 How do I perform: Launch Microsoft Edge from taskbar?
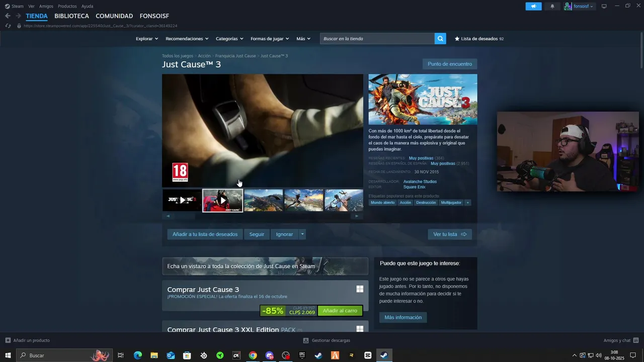[137, 355]
